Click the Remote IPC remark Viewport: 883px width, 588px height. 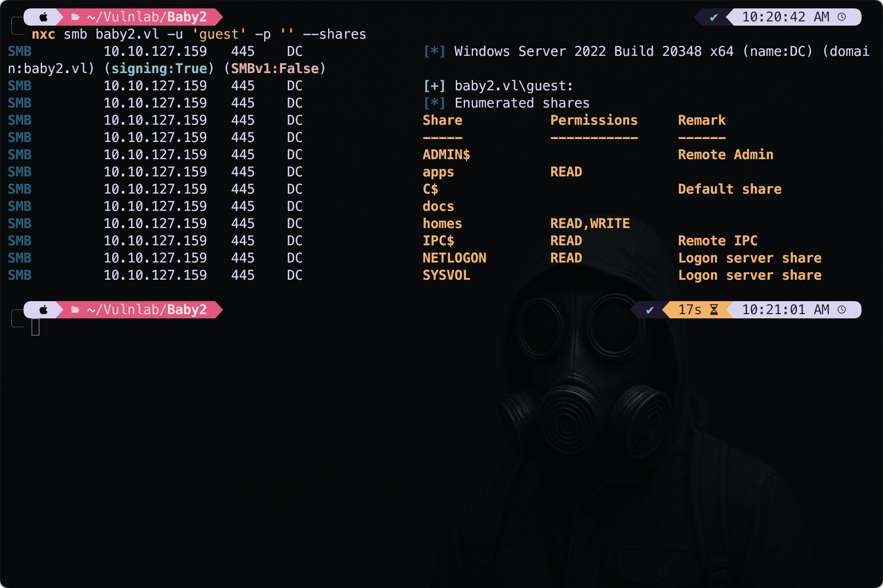tap(717, 241)
